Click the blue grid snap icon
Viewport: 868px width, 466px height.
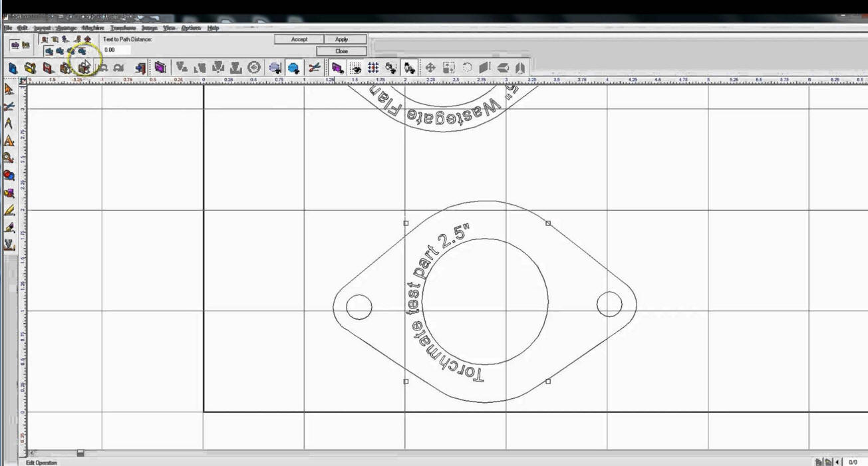(373, 68)
